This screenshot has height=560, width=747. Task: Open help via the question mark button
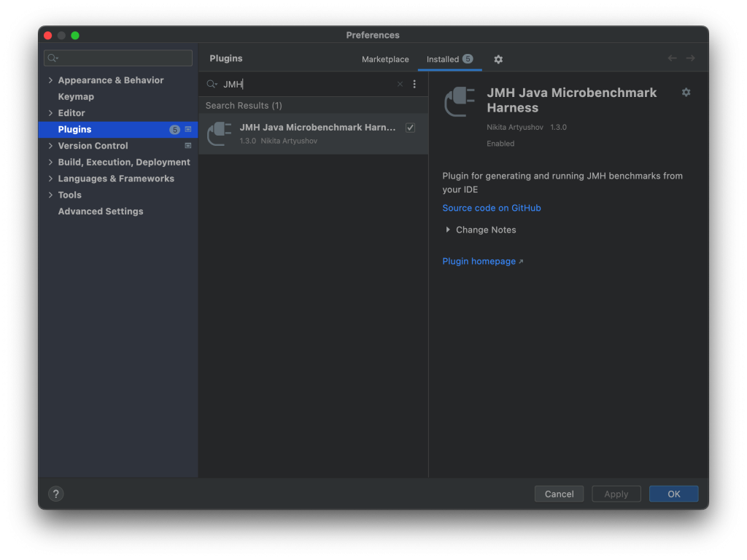[55, 494]
